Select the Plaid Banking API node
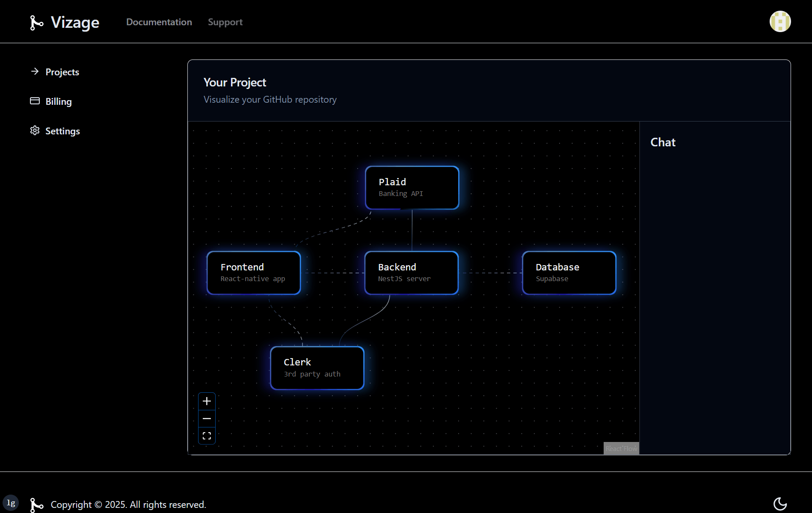This screenshot has height=513, width=812. [x=412, y=188]
